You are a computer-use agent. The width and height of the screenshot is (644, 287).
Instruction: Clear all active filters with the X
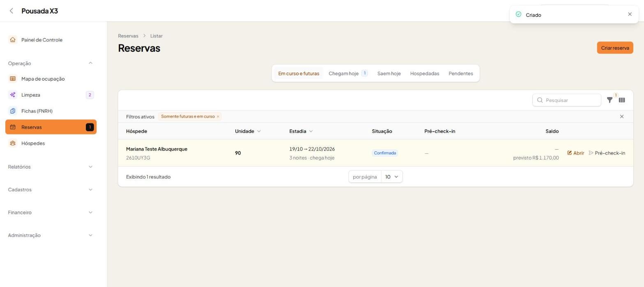point(621,116)
